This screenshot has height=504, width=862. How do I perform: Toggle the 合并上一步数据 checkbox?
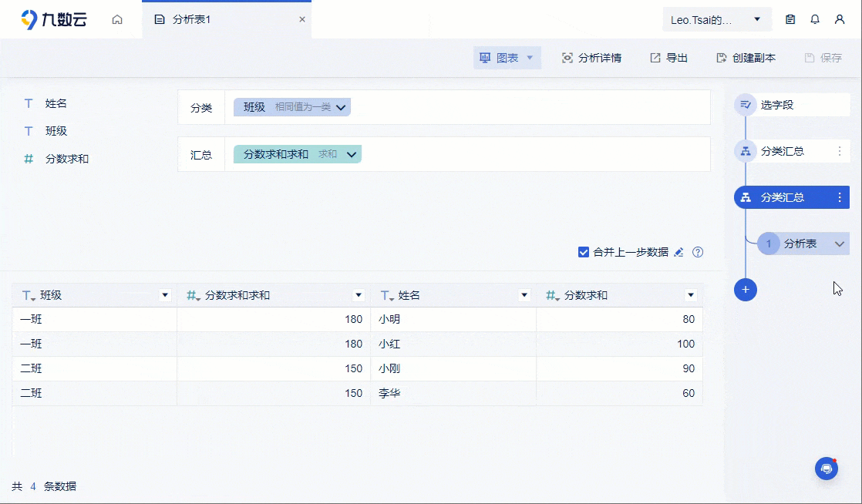[x=584, y=252]
